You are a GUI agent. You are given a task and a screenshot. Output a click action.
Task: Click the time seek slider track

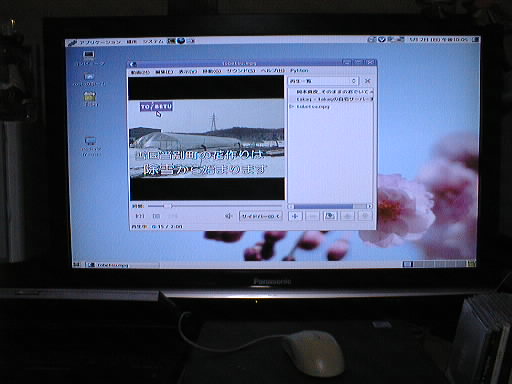[215, 206]
